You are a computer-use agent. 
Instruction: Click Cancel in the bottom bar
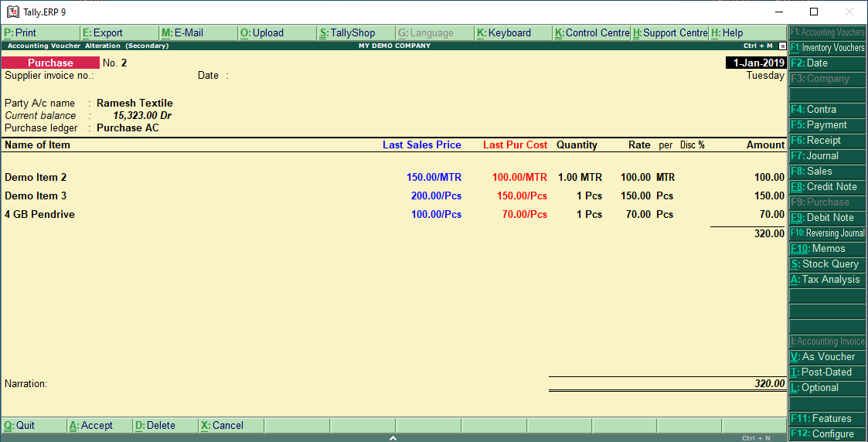(x=231, y=426)
